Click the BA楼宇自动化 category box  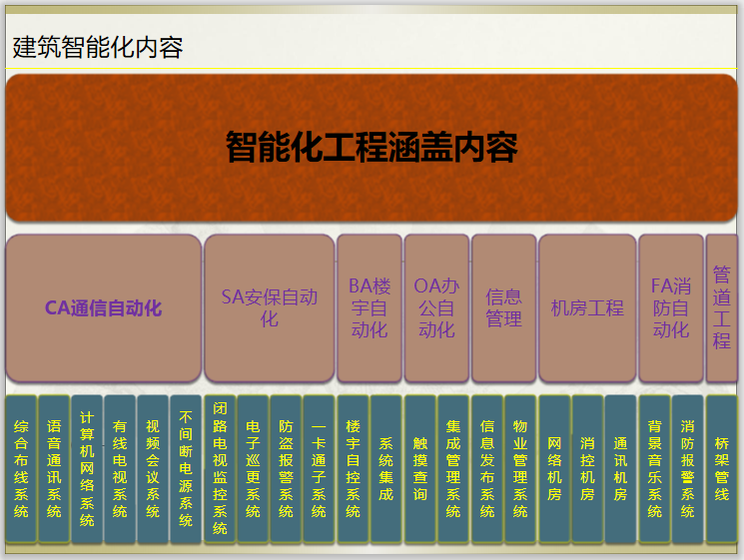point(369,308)
